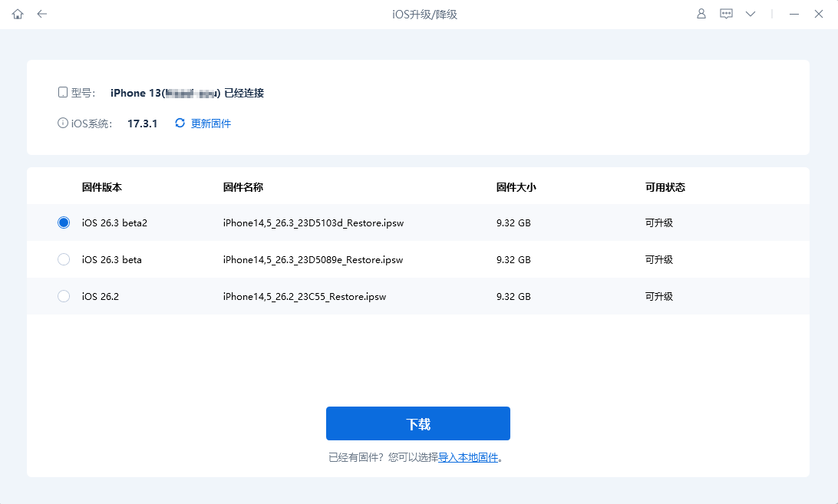The height and width of the screenshot is (504, 838).
Task: Select the iOS 26.3 beta2 radio button
Action: (64, 222)
